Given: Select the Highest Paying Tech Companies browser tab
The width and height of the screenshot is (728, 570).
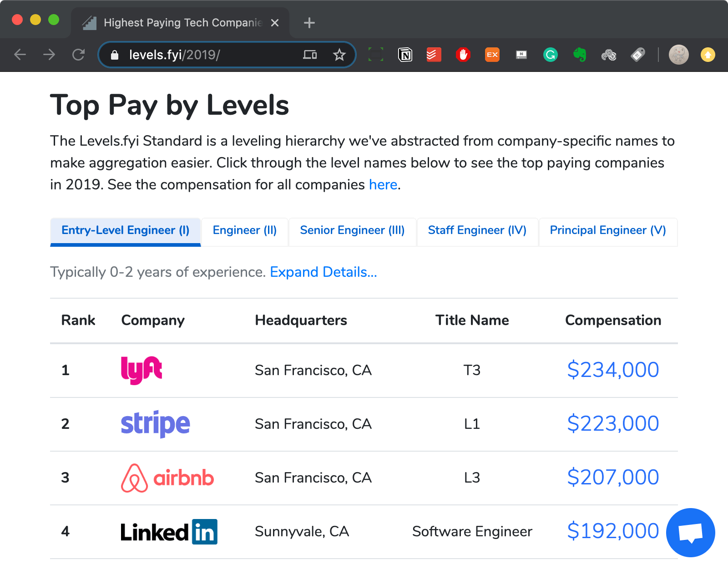Looking at the screenshot, I should pyautogui.click(x=180, y=23).
